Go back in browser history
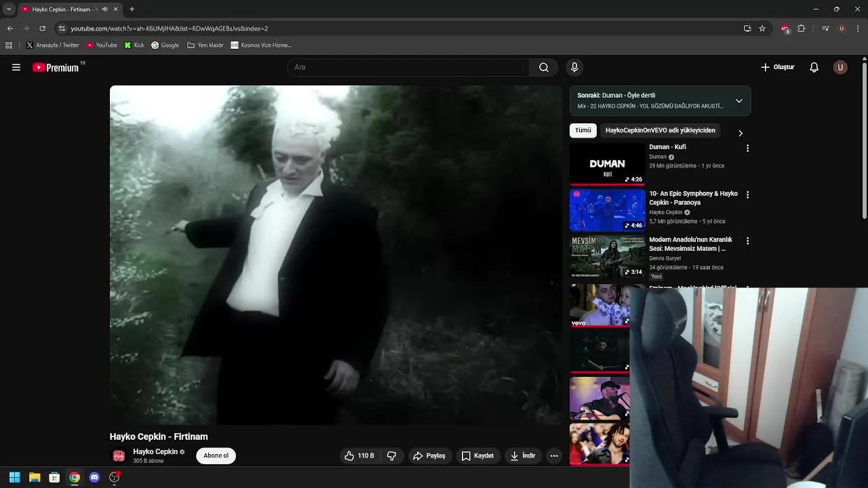This screenshot has height=488, width=868. coord(10,28)
